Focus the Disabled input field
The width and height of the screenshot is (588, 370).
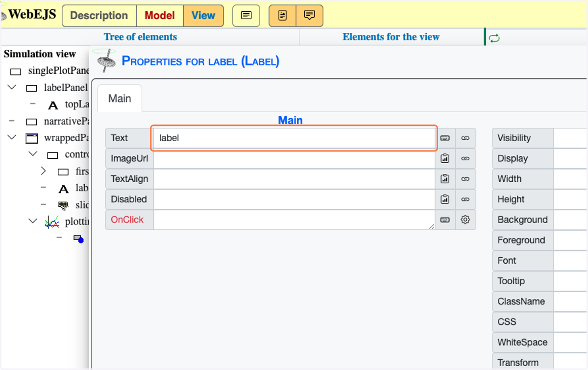pyautogui.click(x=294, y=199)
